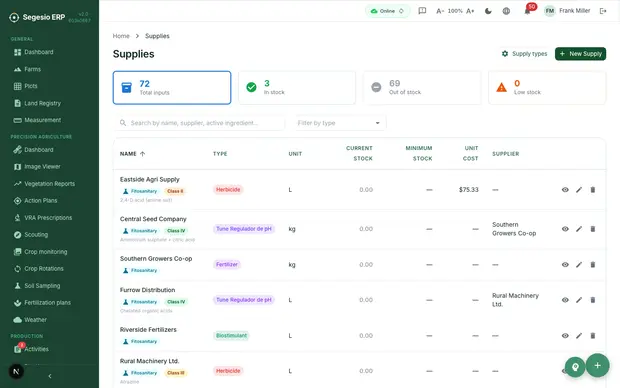The width and height of the screenshot is (620, 388).
Task: Edit Southern Growers Co-op row
Action: (579, 265)
